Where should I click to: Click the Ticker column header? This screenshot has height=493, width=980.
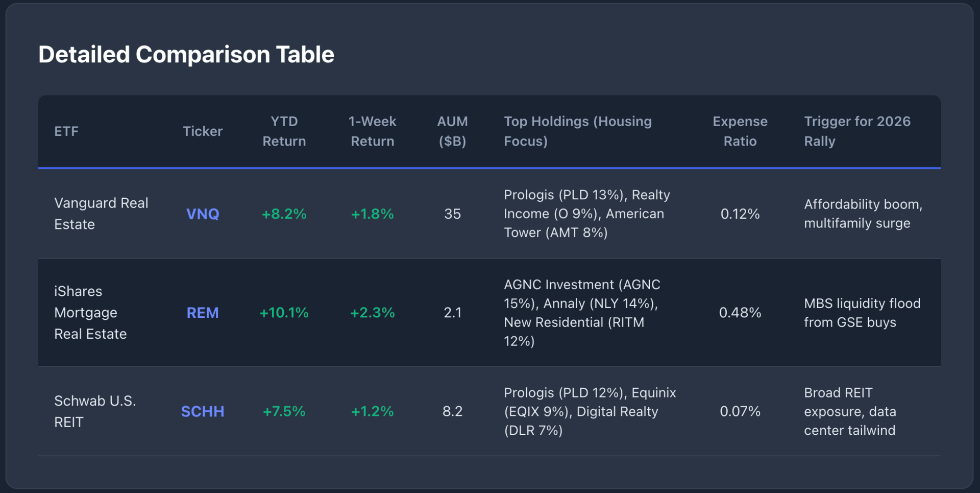click(203, 131)
